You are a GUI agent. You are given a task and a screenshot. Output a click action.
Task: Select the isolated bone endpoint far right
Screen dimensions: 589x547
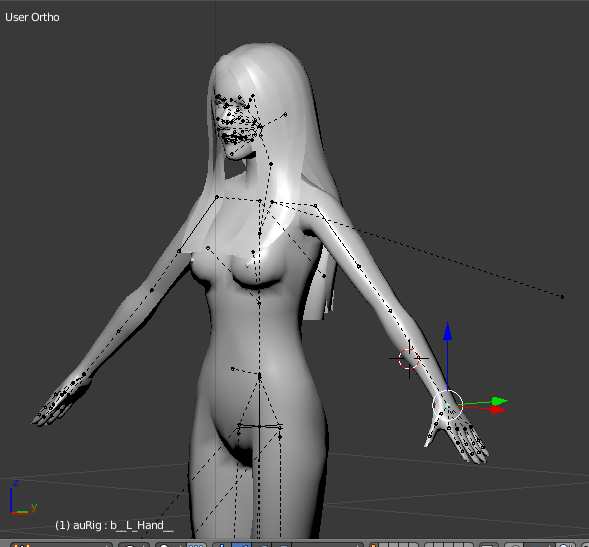click(x=562, y=297)
